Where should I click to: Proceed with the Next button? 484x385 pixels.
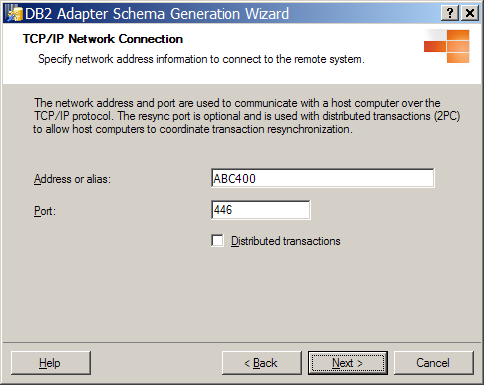click(x=348, y=363)
